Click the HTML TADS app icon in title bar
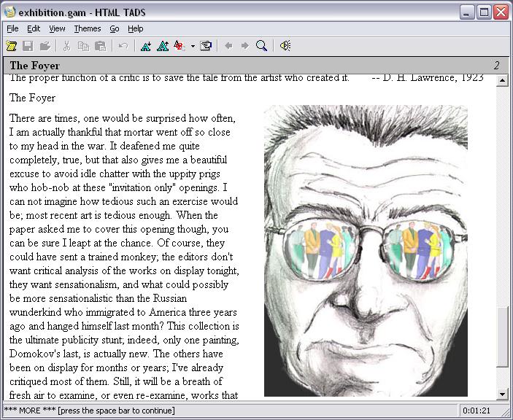This screenshot has height=420, width=513. coord(10,12)
